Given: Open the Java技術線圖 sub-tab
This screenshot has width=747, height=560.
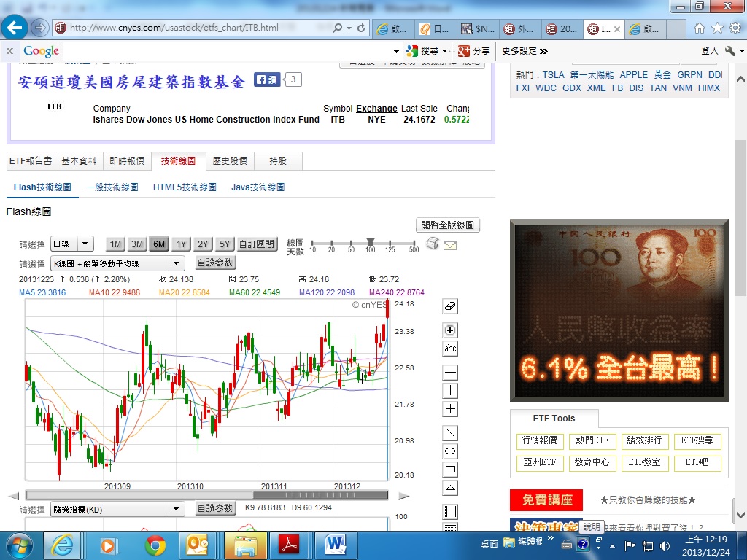Looking at the screenshot, I should pyautogui.click(x=258, y=187).
